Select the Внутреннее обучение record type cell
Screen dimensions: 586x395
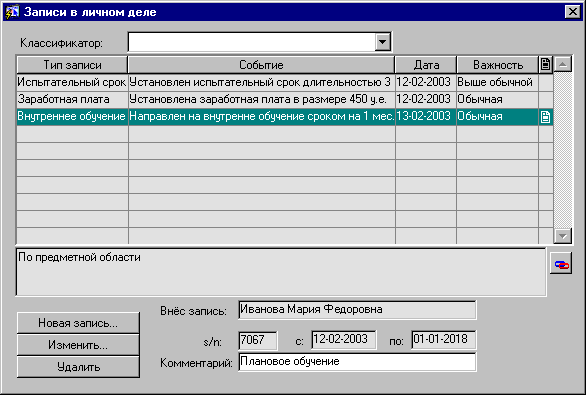(x=72, y=117)
